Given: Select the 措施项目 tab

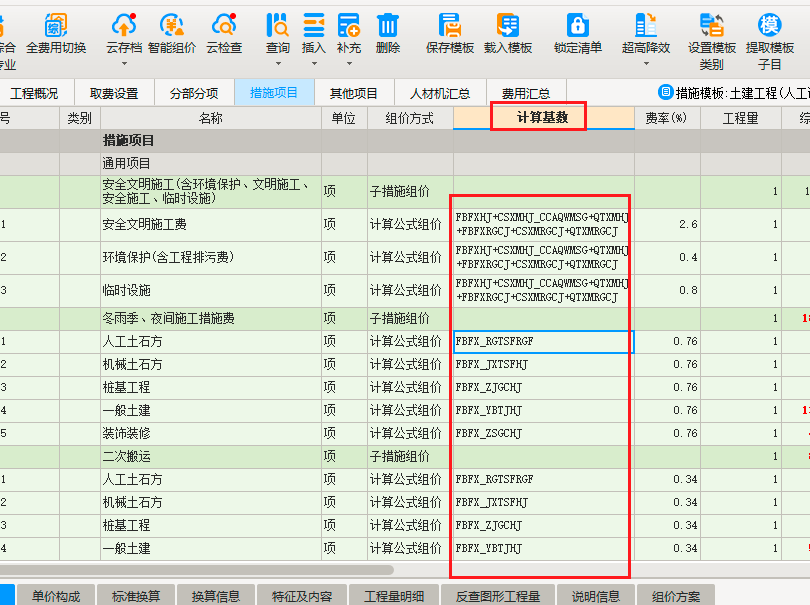Looking at the screenshot, I should click(x=274, y=93).
